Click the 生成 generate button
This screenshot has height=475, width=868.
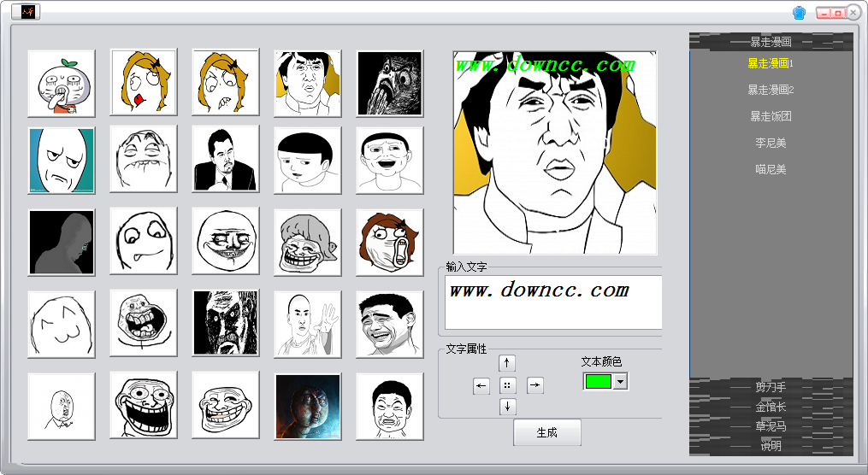tap(547, 432)
